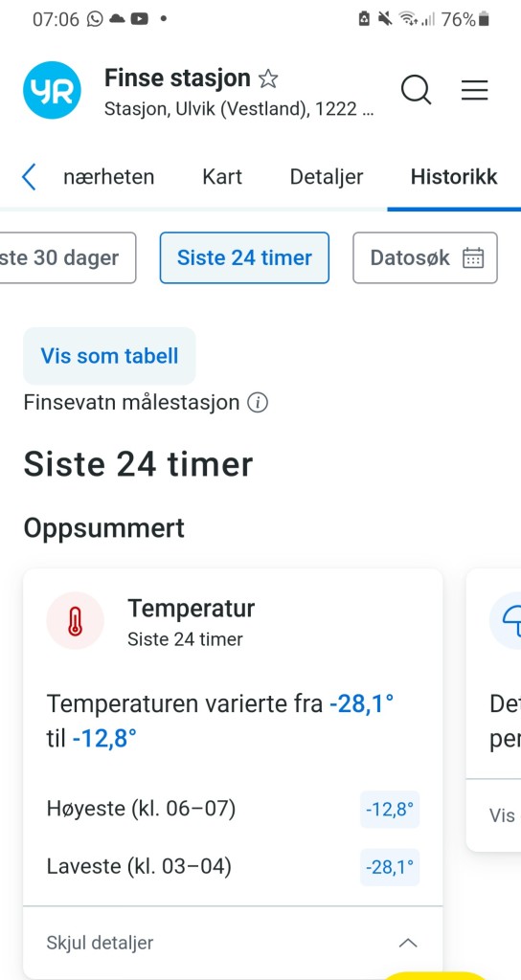The image size is (521, 980).
Task: Select the Siste 30 dager filter
Action: [x=68, y=257]
